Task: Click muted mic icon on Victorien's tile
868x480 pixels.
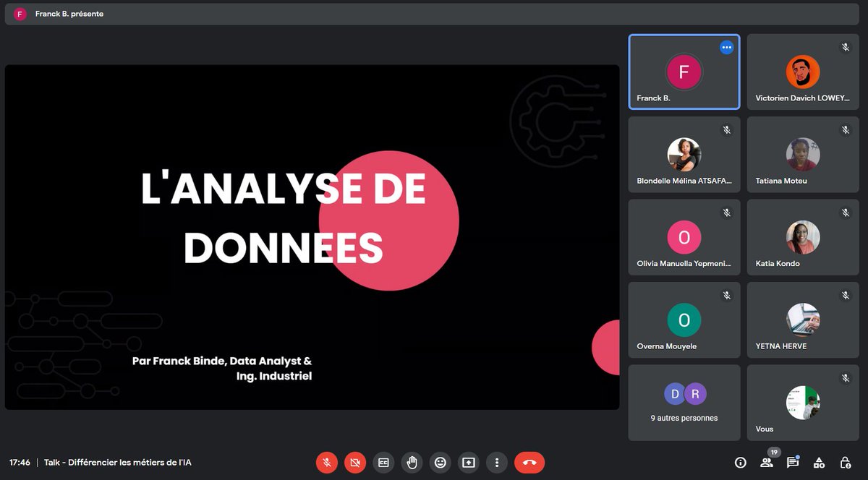Action: (x=846, y=47)
